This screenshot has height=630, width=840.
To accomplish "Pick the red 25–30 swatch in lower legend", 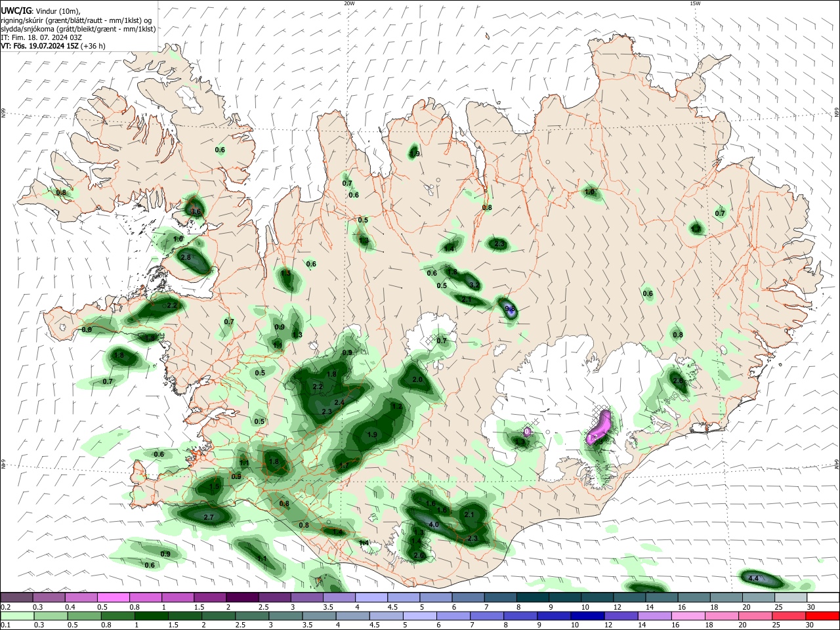I will click(789, 616).
